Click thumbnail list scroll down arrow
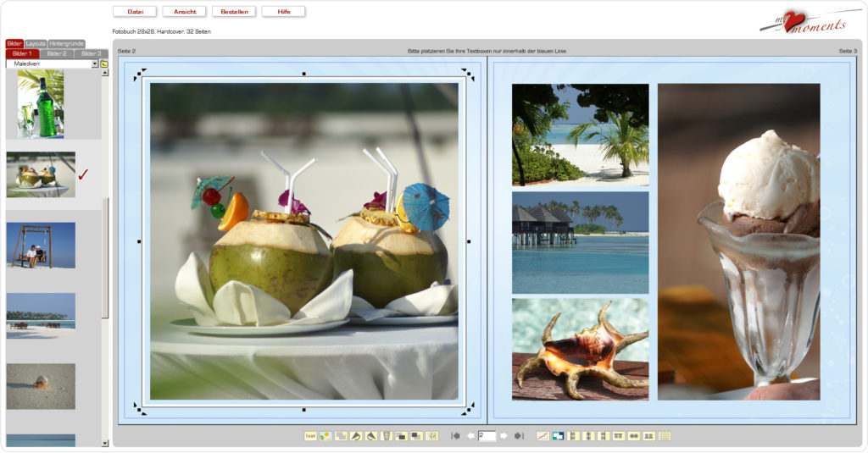This screenshot has width=868, height=453. (x=105, y=443)
